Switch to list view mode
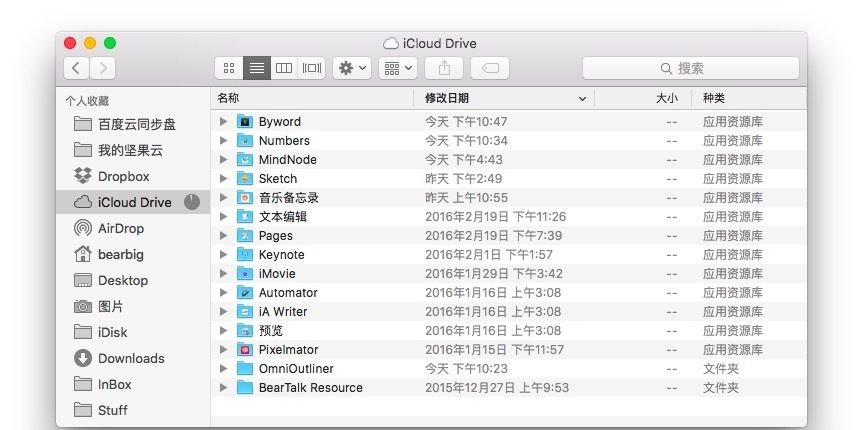 [x=256, y=68]
